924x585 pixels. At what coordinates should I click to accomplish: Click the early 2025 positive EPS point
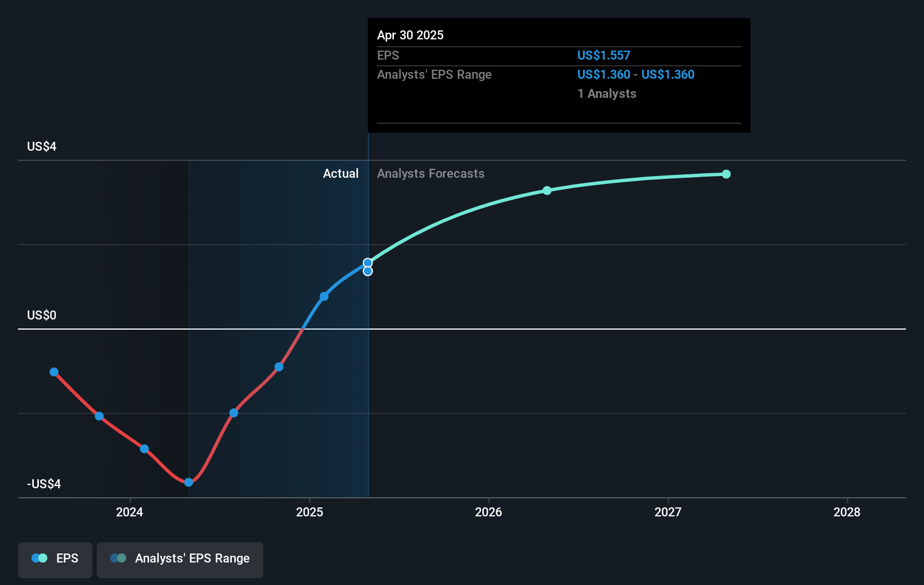tap(324, 296)
